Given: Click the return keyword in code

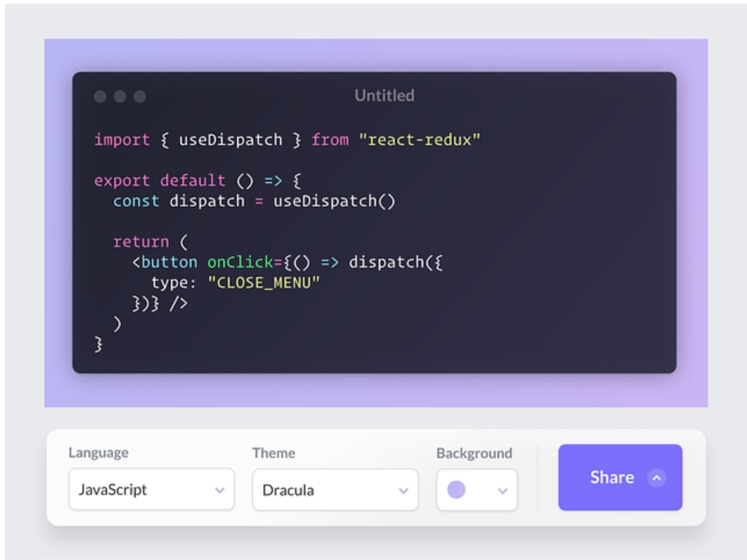Looking at the screenshot, I should 141,242.
